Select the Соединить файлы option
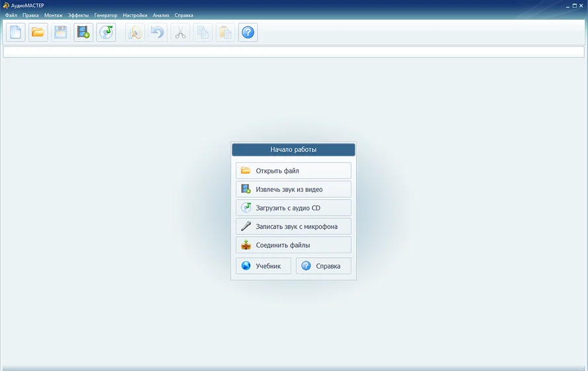 click(x=293, y=245)
